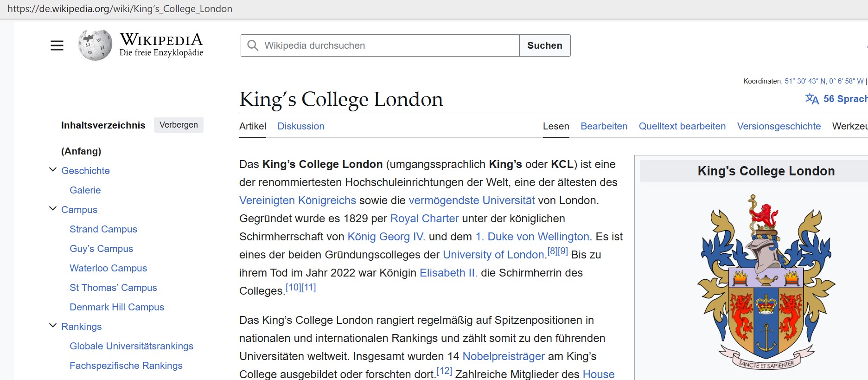Click the Inhaltsverzeichnis heading

click(103, 125)
